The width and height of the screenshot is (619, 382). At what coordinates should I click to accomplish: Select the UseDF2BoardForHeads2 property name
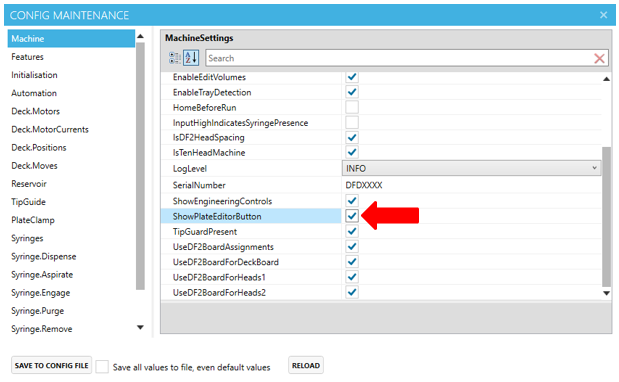(219, 293)
